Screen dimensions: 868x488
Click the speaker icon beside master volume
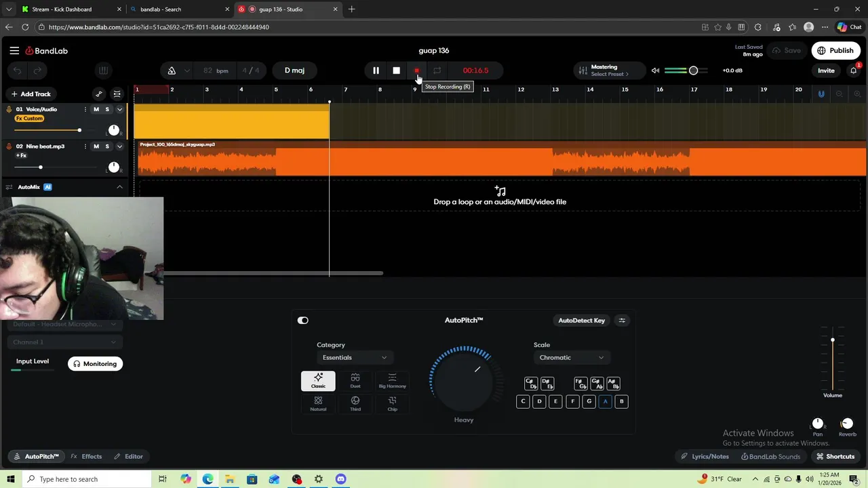[x=655, y=70]
